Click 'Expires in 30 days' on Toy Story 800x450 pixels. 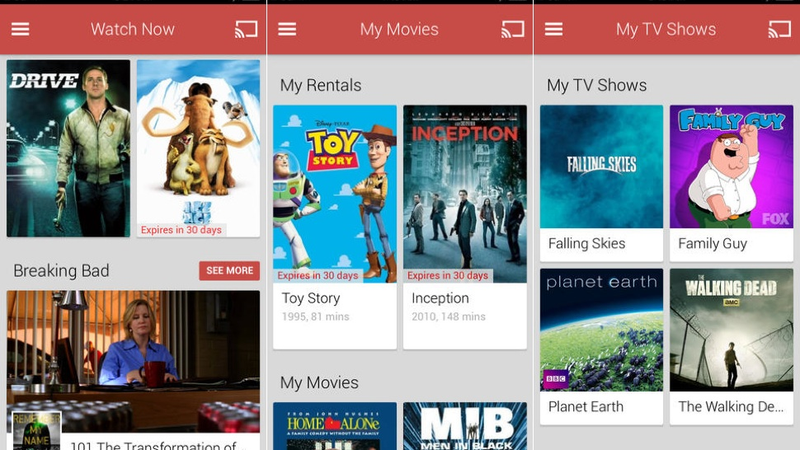317,276
